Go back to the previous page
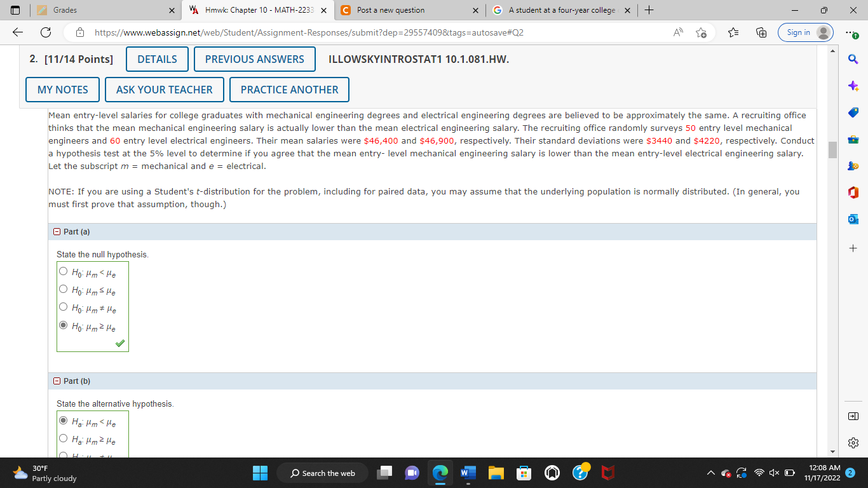 [x=17, y=32]
